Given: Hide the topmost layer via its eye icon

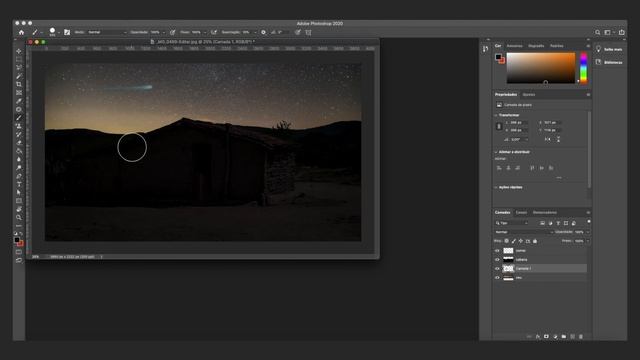Looking at the screenshot, I should point(497,251).
